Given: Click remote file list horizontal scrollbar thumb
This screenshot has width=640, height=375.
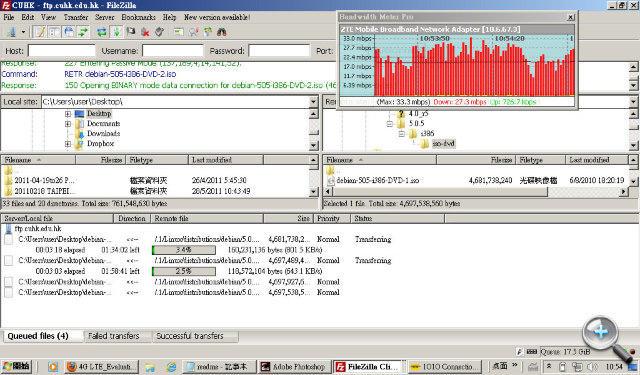Looking at the screenshot, I should [x=440, y=191].
